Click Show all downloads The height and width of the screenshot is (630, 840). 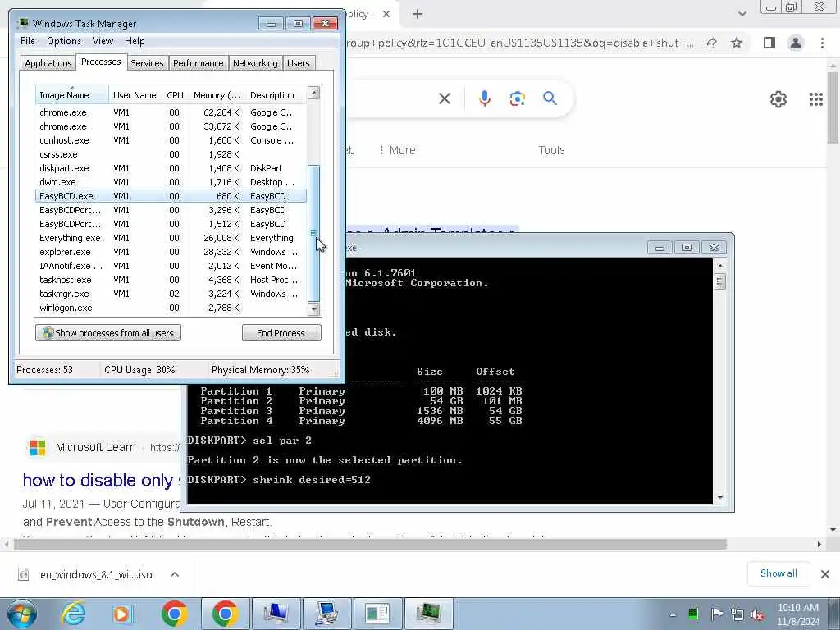click(x=778, y=573)
